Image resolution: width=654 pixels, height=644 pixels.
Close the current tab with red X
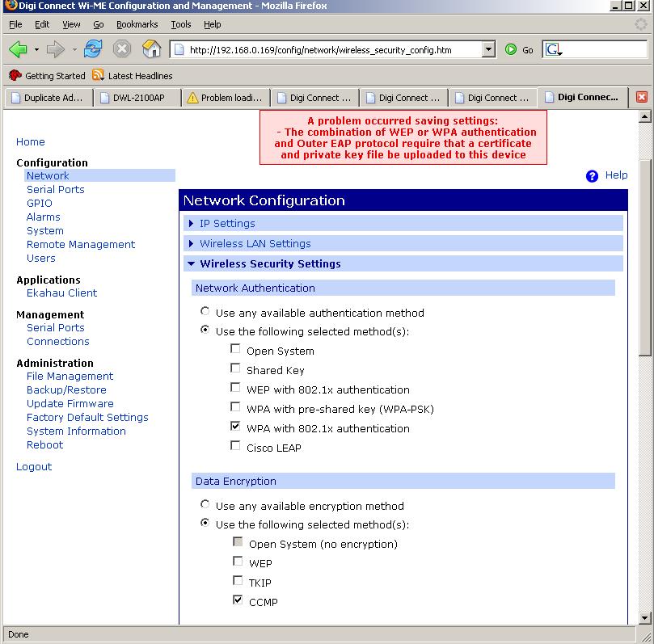coord(642,97)
